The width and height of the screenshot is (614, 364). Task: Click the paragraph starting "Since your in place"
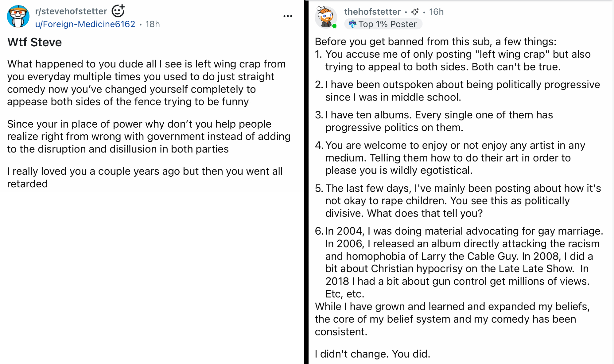pyautogui.click(x=149, y=136)
